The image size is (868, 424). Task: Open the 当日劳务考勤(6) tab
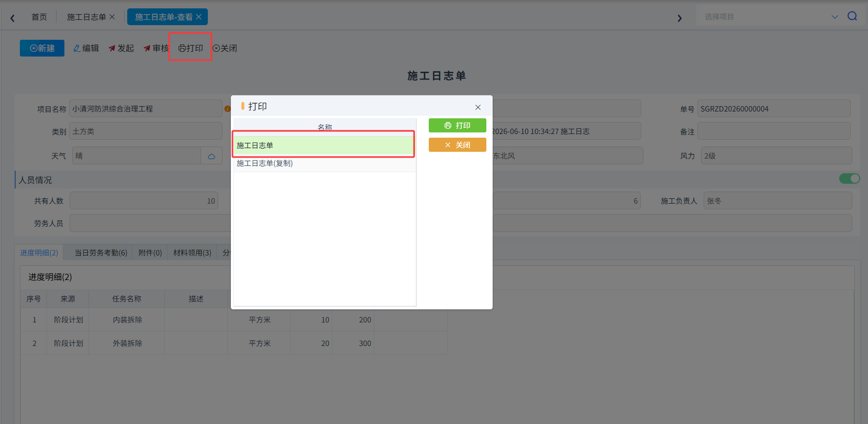pos(101,253)
